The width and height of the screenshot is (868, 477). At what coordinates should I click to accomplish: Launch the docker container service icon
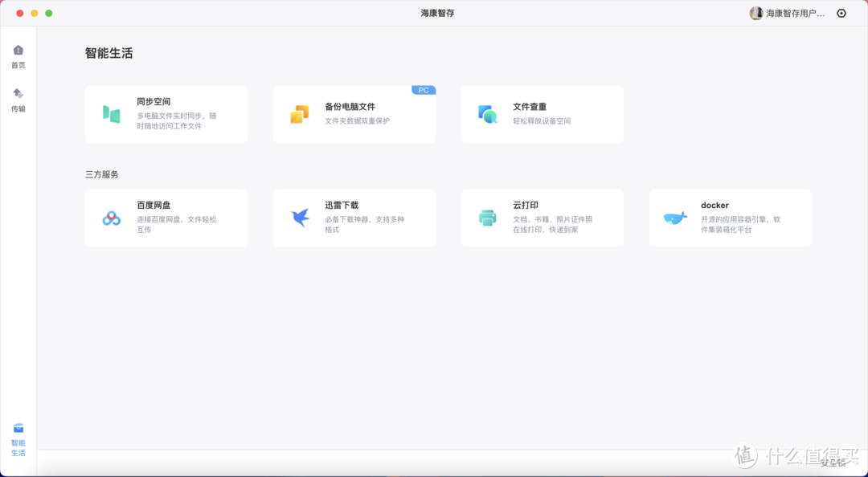tap(676, 217)
